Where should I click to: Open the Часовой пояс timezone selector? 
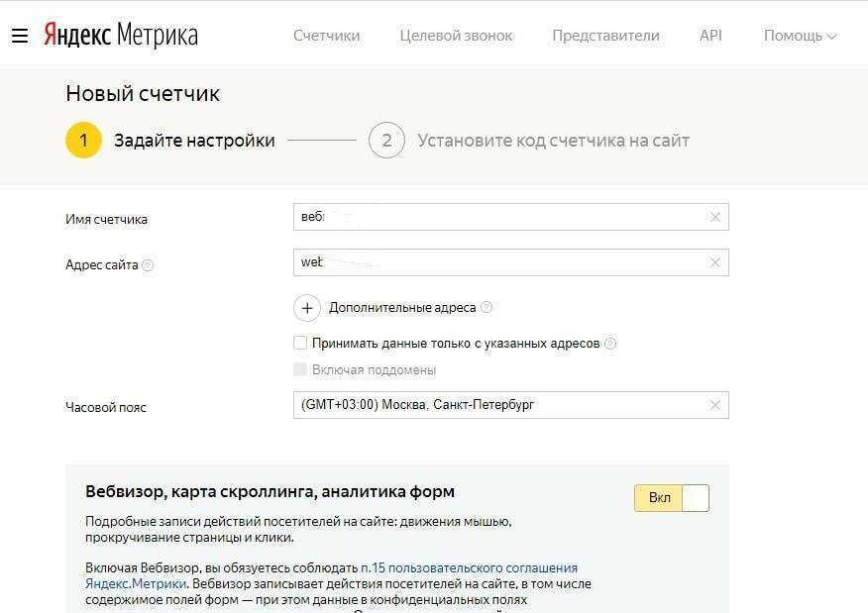(x=495, y=405)
